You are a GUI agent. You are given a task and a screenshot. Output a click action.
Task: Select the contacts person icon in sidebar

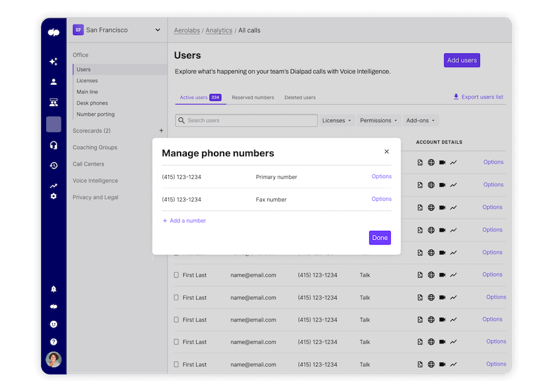tap(53, 82)
